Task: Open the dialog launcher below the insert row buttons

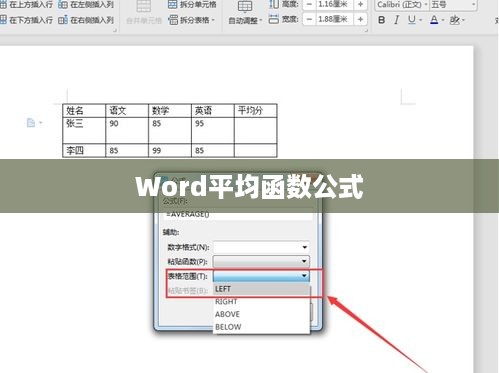Action: (115, 30)
